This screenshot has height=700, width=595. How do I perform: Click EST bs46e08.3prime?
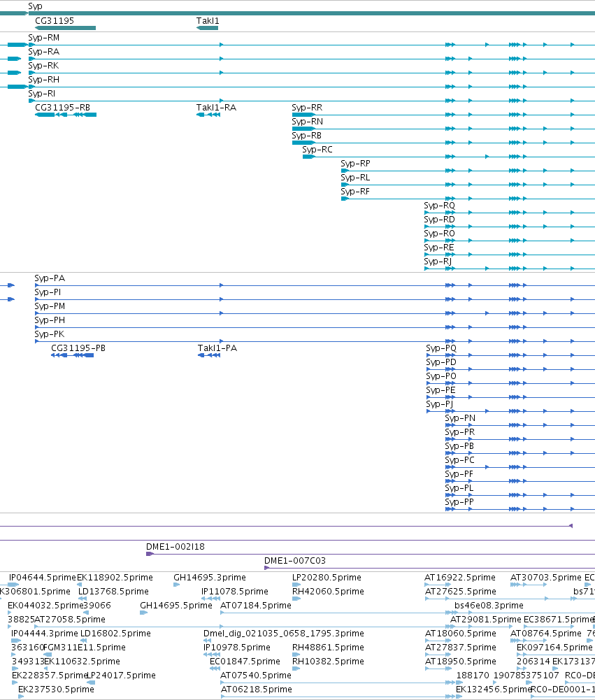pos(489,606)
